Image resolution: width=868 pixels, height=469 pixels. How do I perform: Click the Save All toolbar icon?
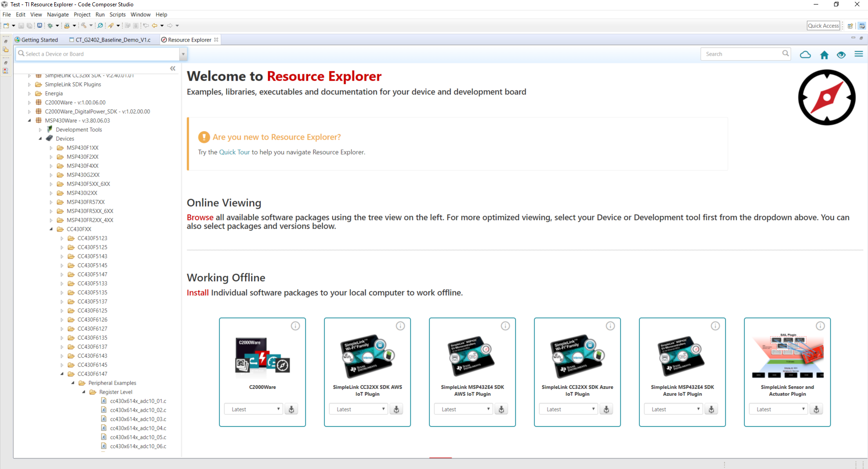[29, 25]
